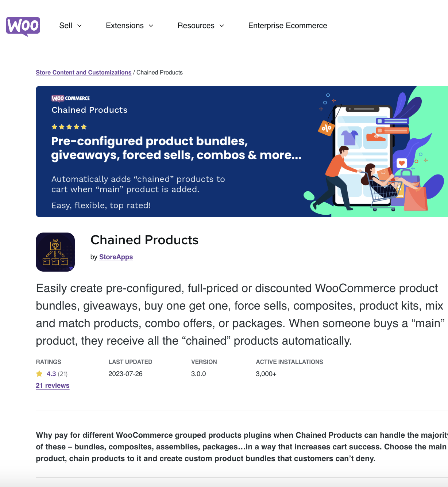
Task: Click the five-star rating in the banner
Action: point(69,127)
